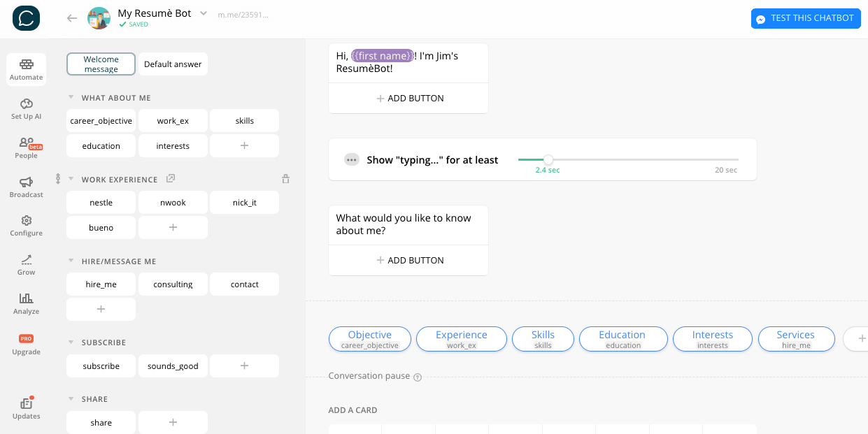Select the Skills quick reply

tap(543, 339)
